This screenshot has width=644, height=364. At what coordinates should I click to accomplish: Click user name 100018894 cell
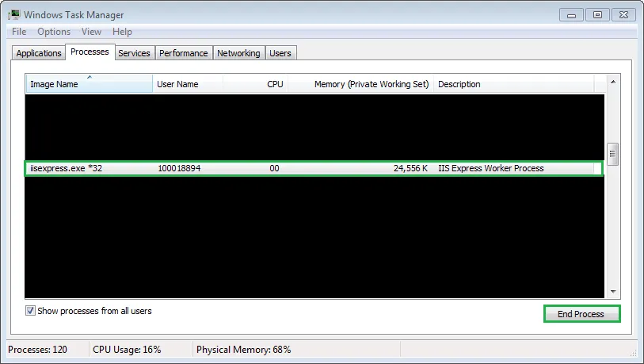tap(179, 168)
